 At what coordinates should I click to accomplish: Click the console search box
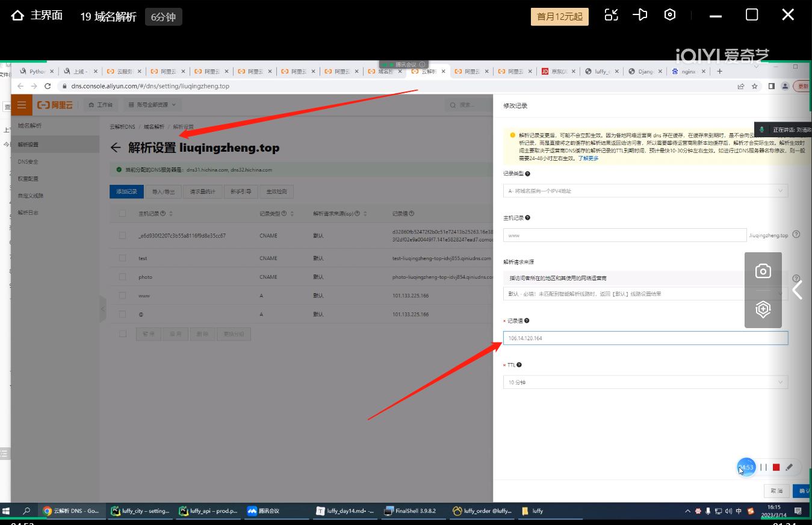pos(470,105)
